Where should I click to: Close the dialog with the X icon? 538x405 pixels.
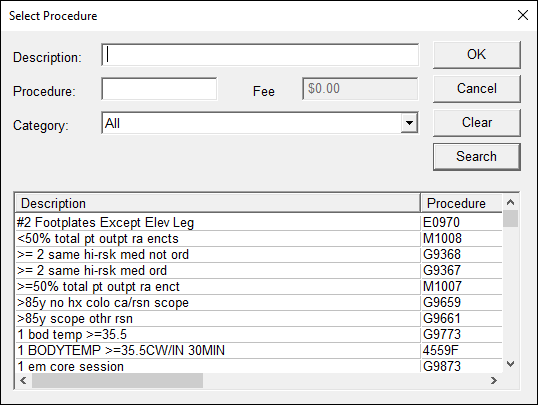pyautogui.click(x=523, y=15)
